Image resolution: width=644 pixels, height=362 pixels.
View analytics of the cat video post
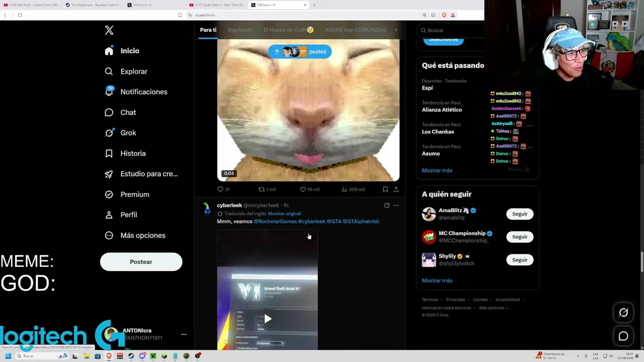pyautogui.click(x=353, y=190)
